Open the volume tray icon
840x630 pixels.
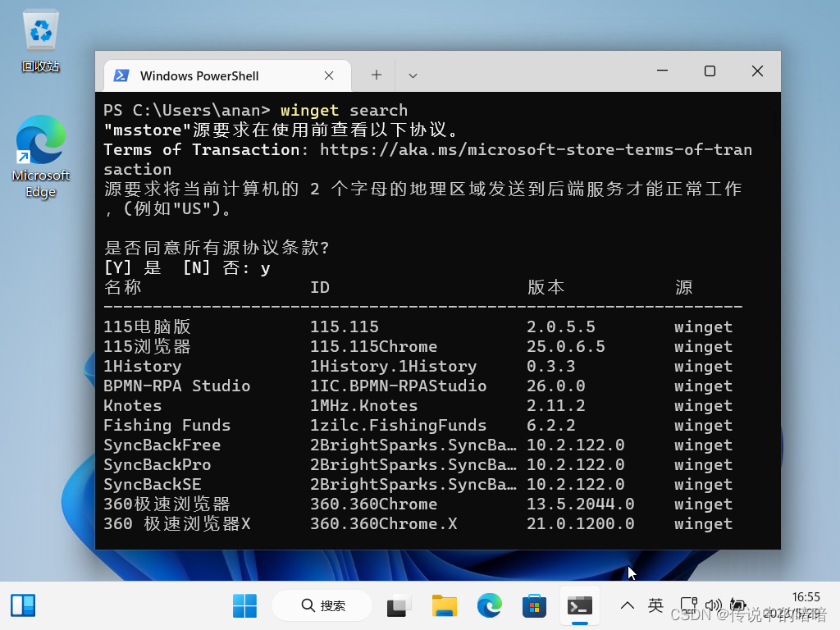(x=713, y=606)
